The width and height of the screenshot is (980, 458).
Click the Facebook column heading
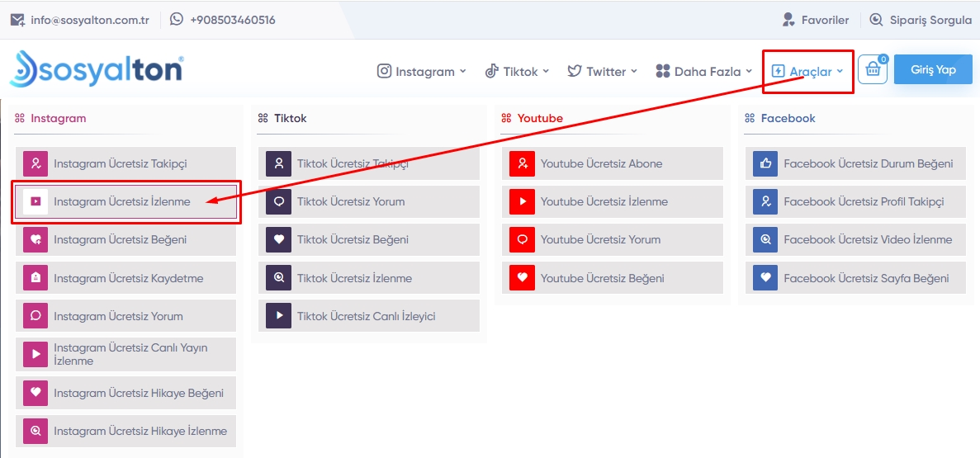click(788, 118)
